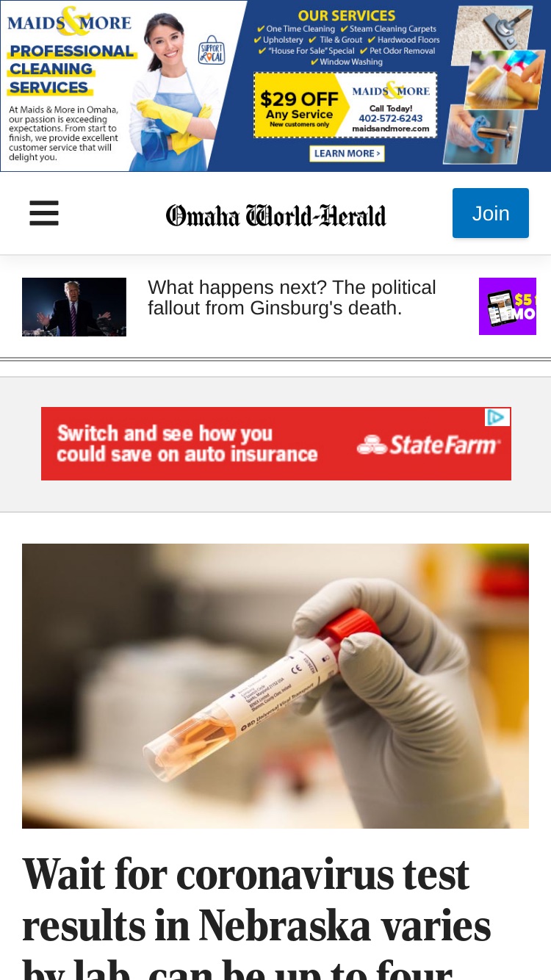
Task: Click the $29 OFF Any Service coupon
Action: 299,105
